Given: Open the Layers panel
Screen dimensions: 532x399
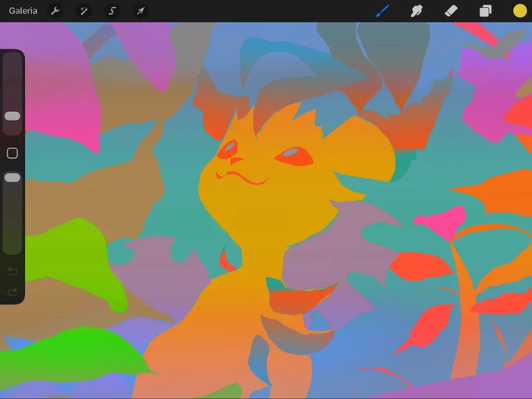Looking at the screenshot, I should coord(486,11).
